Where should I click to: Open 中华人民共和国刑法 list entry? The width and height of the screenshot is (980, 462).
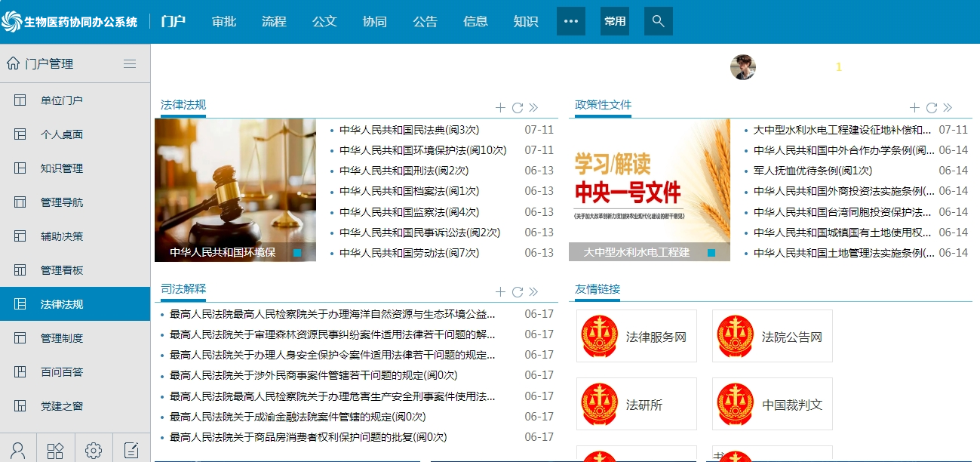pos(404,171)
